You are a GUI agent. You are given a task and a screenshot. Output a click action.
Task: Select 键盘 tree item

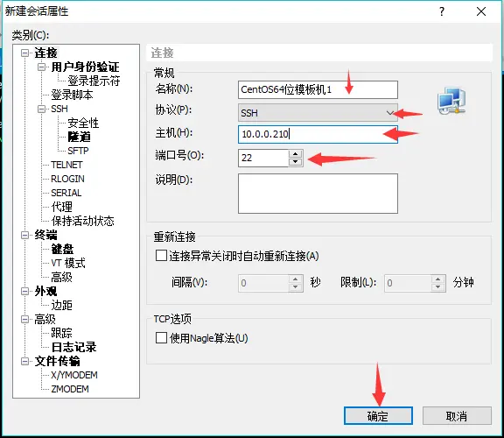click(62, 249)
